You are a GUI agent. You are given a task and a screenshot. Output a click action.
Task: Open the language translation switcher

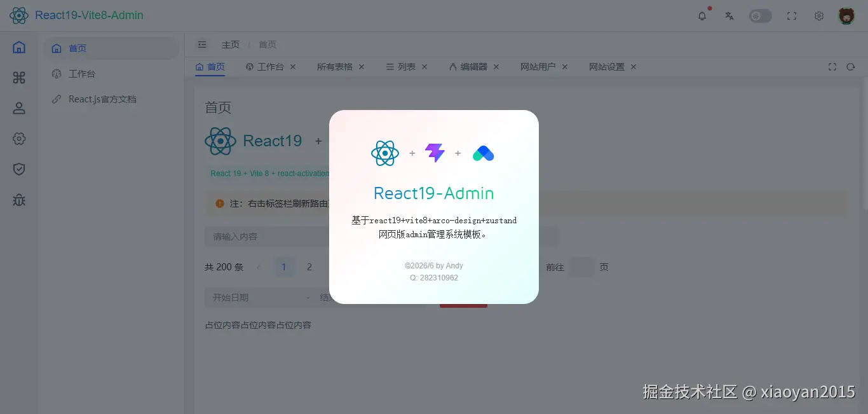729,16
